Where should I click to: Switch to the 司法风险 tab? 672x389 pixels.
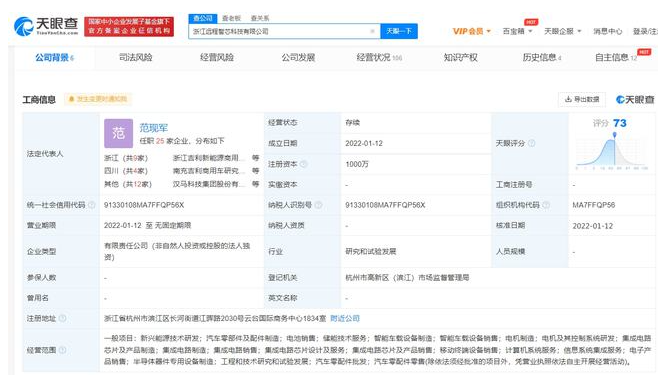(135, 57)
